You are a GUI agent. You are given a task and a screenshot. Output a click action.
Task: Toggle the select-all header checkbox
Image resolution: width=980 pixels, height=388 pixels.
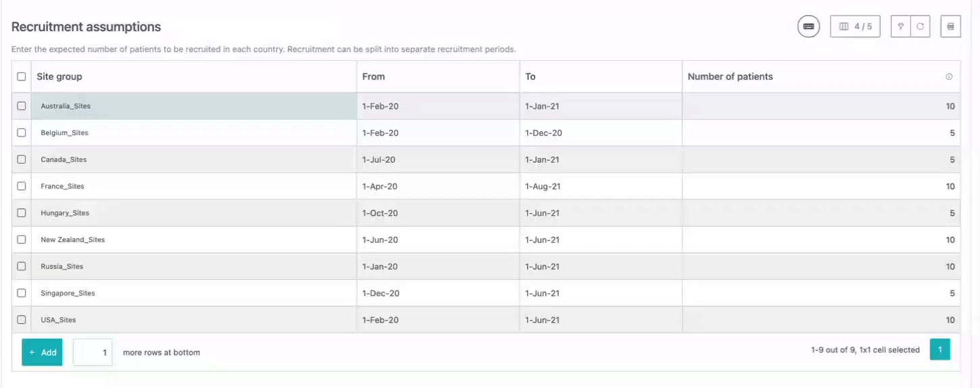click(x=22, y=77)
